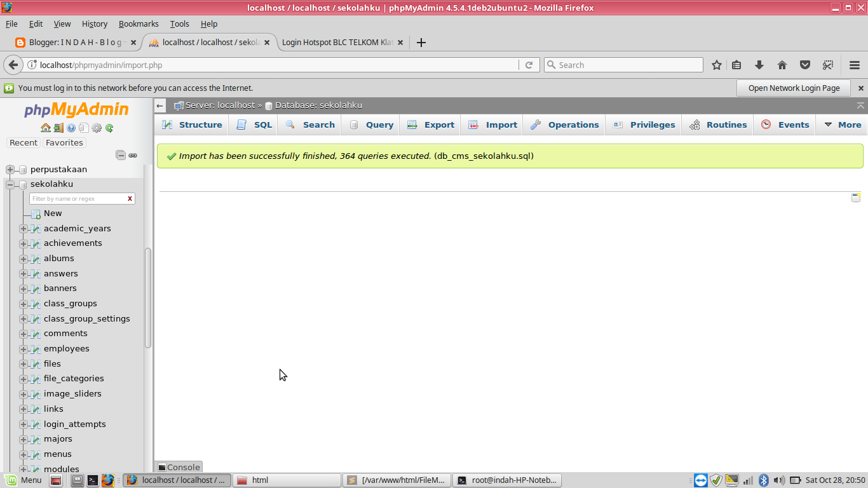Collapse the navigation panel with minus toggle
This screenshot has height=488, width=868.
pos(120,154)
